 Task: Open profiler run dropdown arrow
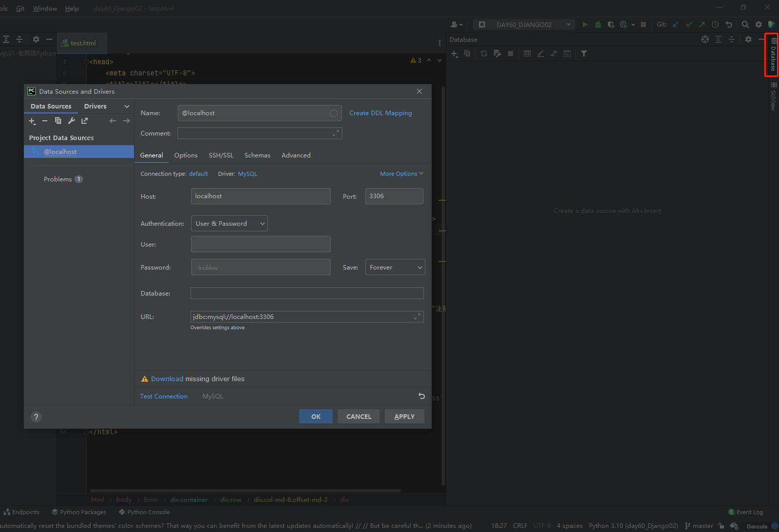(633, 24)
